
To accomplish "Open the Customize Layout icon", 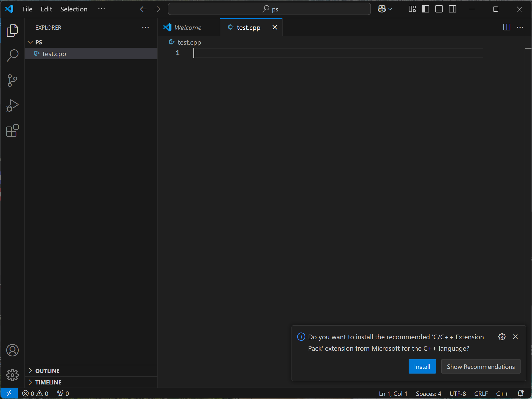I will pos(412,9).
